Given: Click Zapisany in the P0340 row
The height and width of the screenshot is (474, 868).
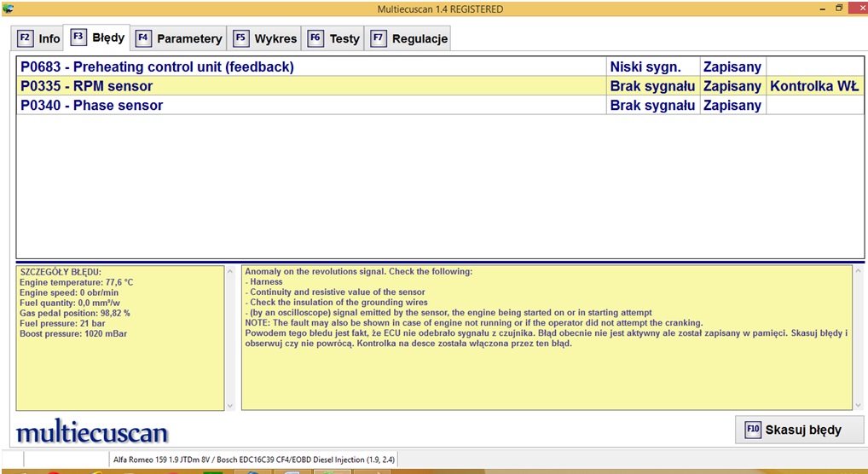Looking at the screenshot, I should click(732, 106).
